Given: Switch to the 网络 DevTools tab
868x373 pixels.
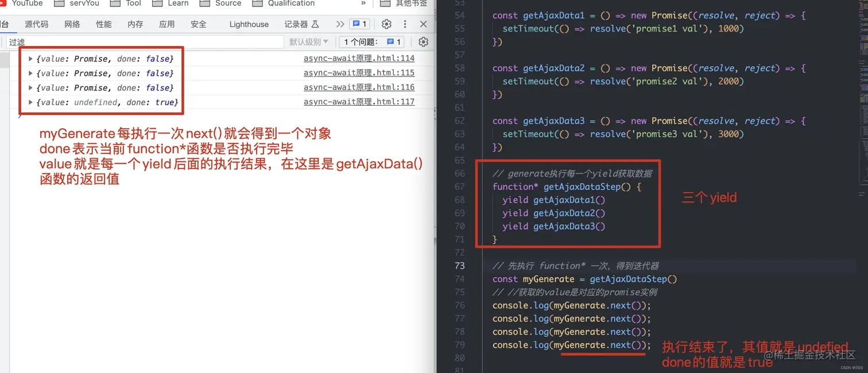Looking at the screenshot, I should click(72, 24).
